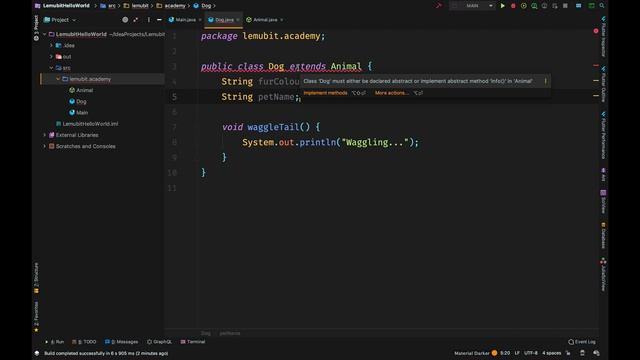Image resolution: width=640 pixels, height=360 pixels.
Task: Toggle the Favorites tool window side tab
Action: [x=36, y=317]
